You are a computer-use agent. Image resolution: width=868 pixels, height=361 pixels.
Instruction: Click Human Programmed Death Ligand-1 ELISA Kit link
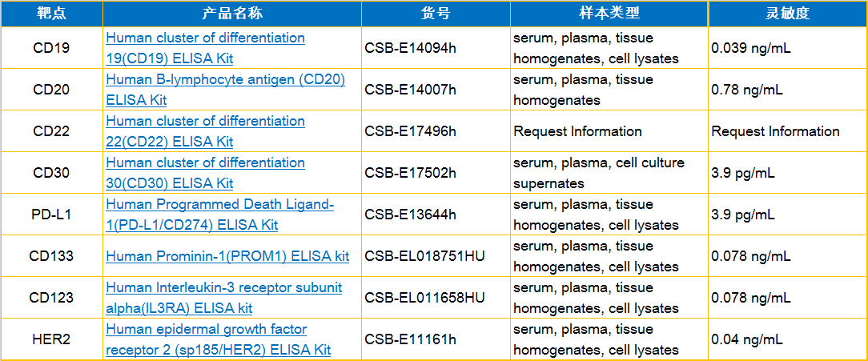click(219, 215)
